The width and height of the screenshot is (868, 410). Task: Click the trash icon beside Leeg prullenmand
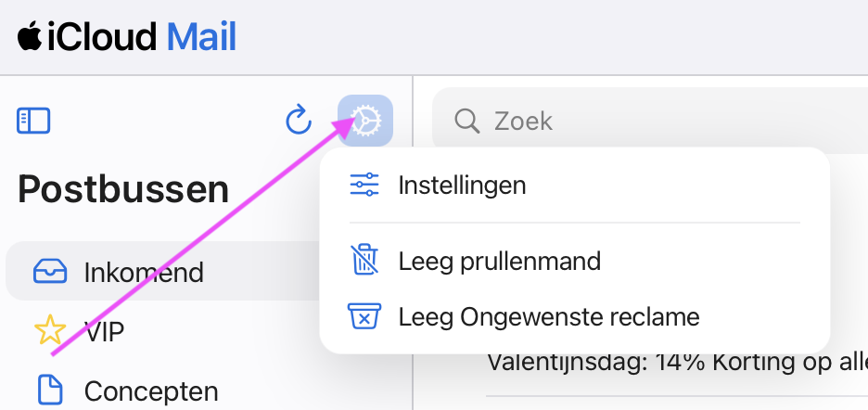pos(364,261)
